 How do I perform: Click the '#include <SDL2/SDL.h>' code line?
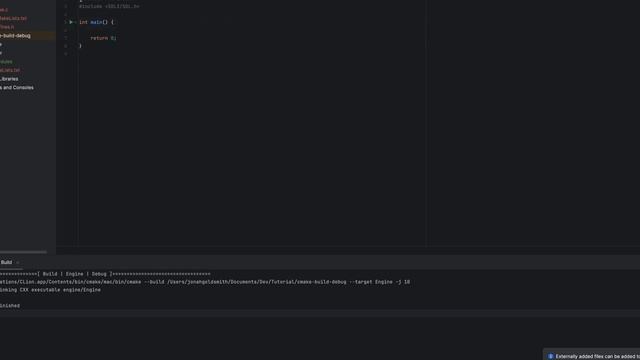[x=109, y=7]
